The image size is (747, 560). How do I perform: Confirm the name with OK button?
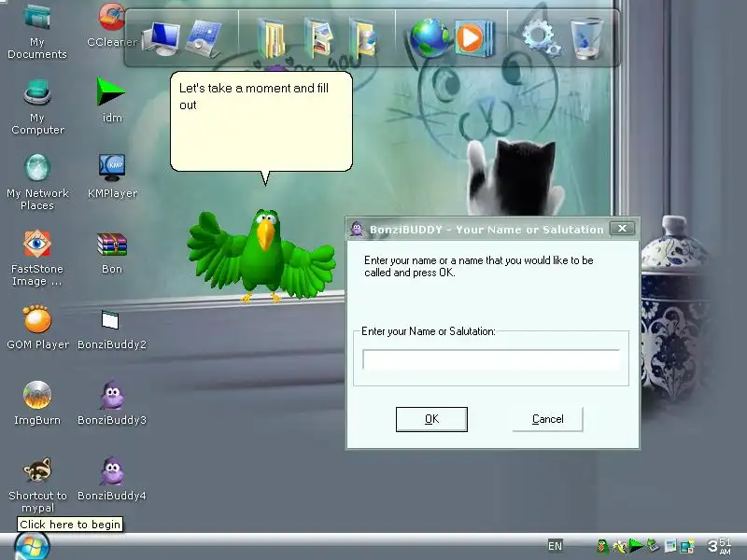coord(431,419)
